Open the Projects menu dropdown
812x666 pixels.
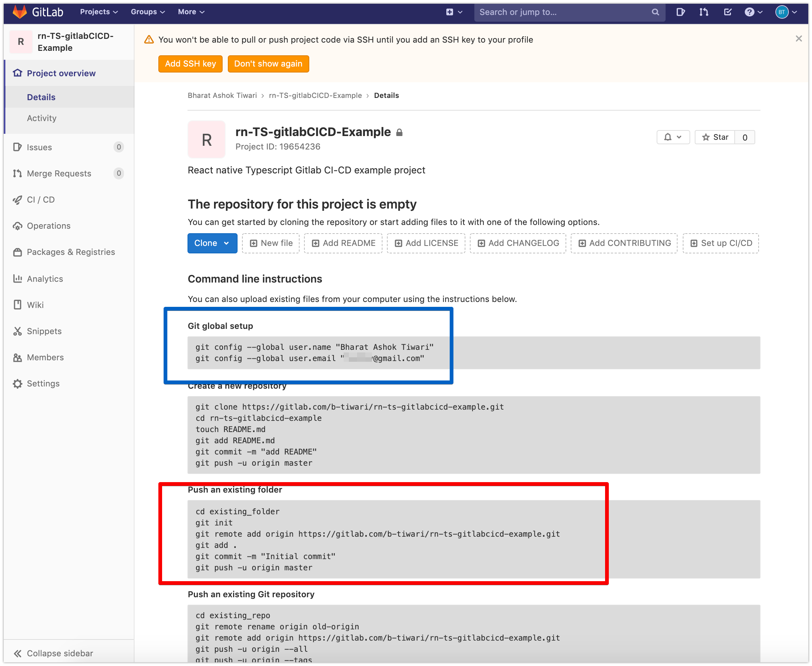click(98, 12)
